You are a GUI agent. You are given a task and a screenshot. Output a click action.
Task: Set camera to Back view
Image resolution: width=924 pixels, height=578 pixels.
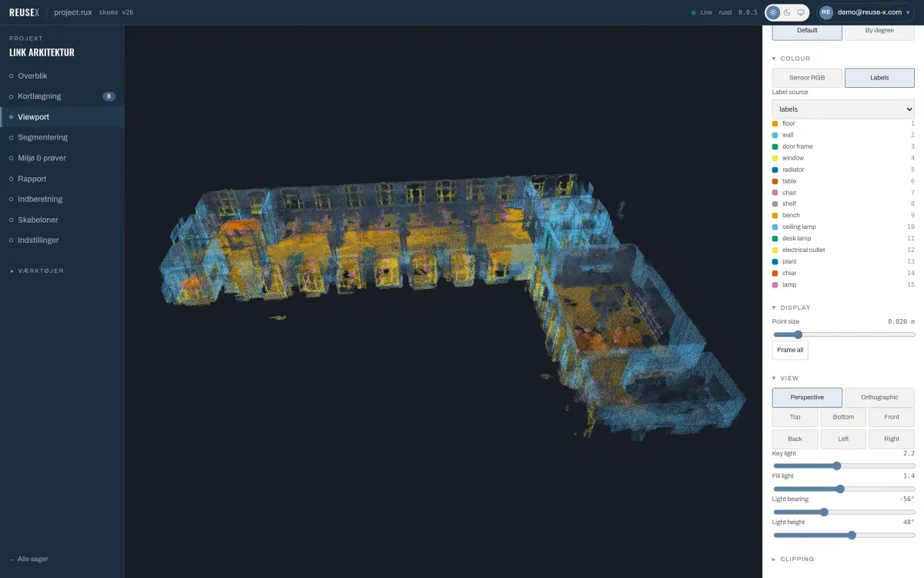[x=795, y=439]
